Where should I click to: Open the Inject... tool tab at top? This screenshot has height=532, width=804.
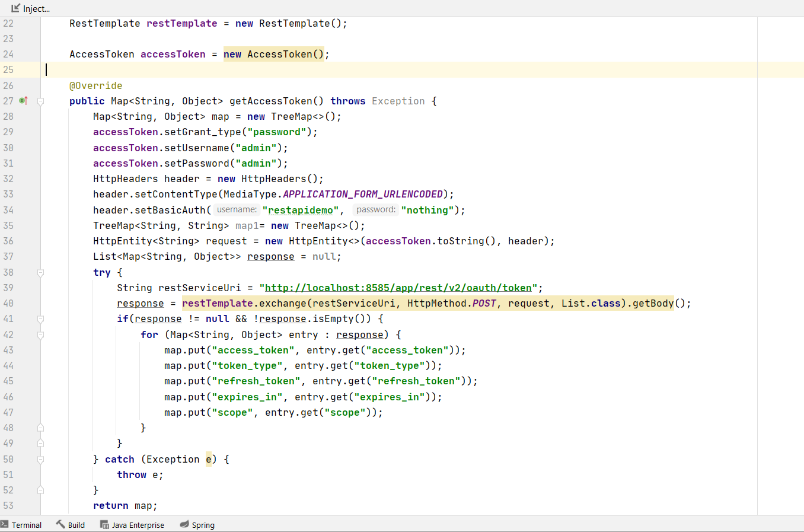coord(30,8)
